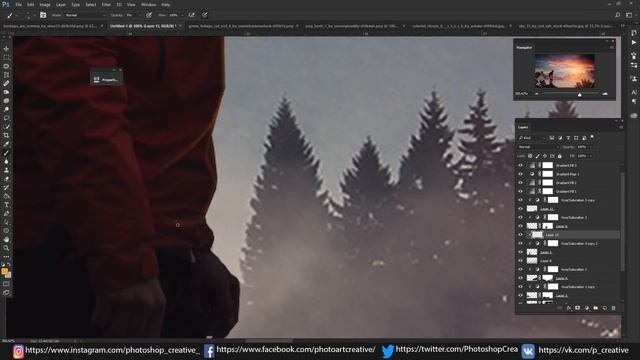Toggle pressure for opacity icon
The image size is (640, 360).
[149, 15]
